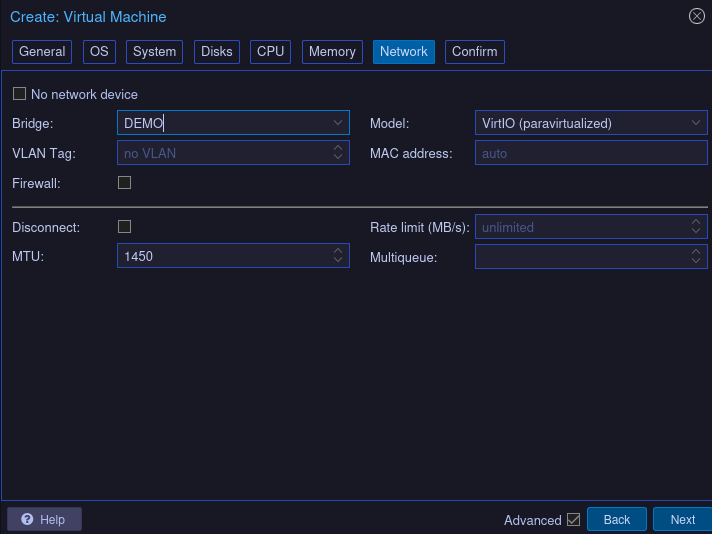Click the Rate limit spinner arrows
This screenshot has width=712, height=534.
[x=696, y=227]
